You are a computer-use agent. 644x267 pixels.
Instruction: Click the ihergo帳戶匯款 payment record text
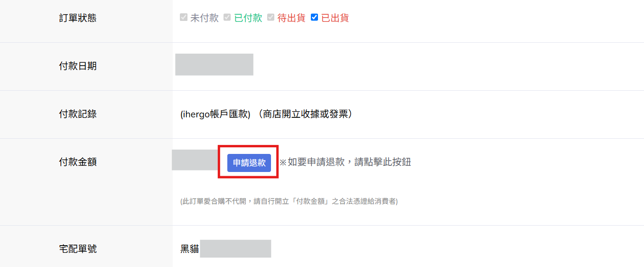215,114
